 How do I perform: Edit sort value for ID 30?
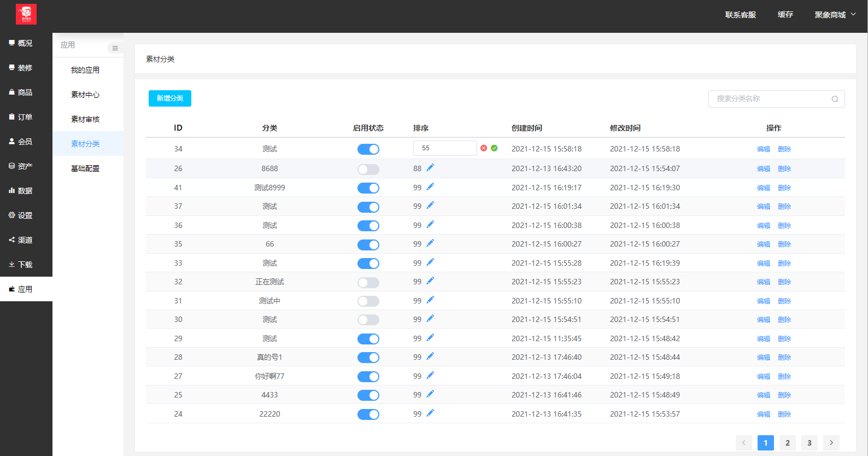click(x=430, y=318)
